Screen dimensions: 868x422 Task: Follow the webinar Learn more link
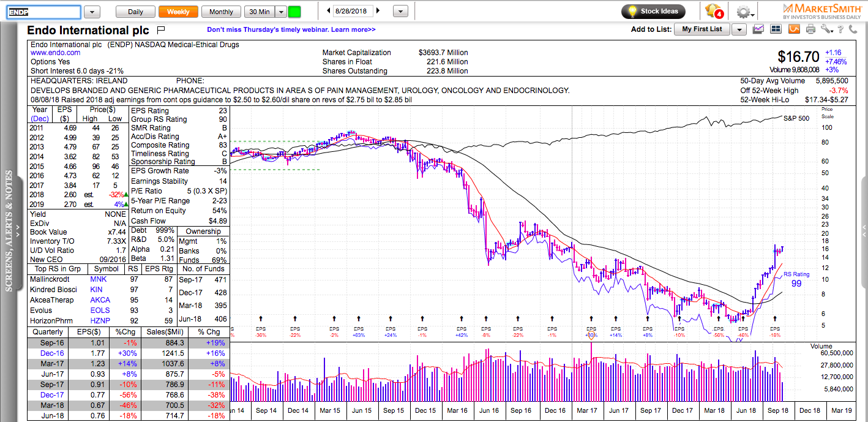pyautogui.click(x=291, y=29)
